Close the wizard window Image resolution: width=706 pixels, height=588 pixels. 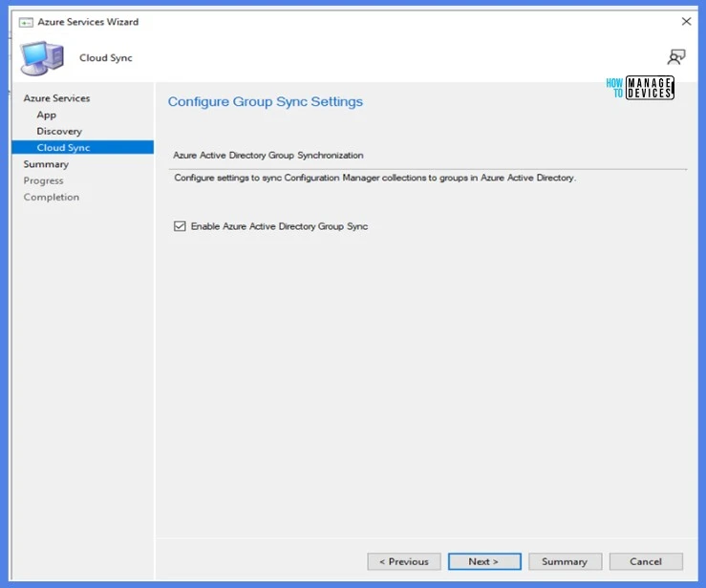click(x=686, y=22)
